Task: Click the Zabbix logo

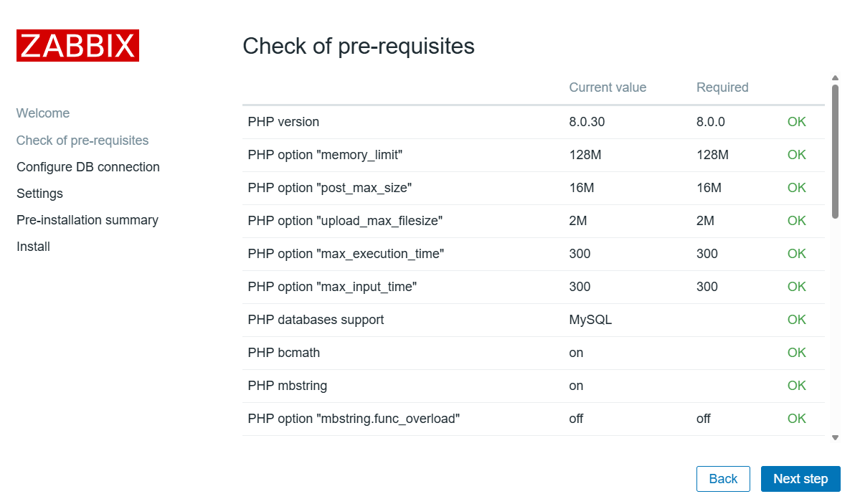Action: [77, 46]
